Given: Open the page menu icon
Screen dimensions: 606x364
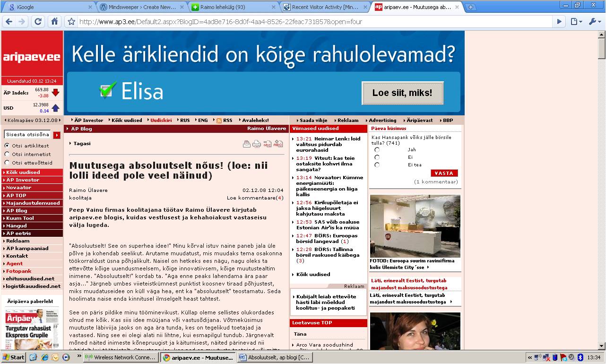Looking at the screenshot, I should [x=576, y=21].
